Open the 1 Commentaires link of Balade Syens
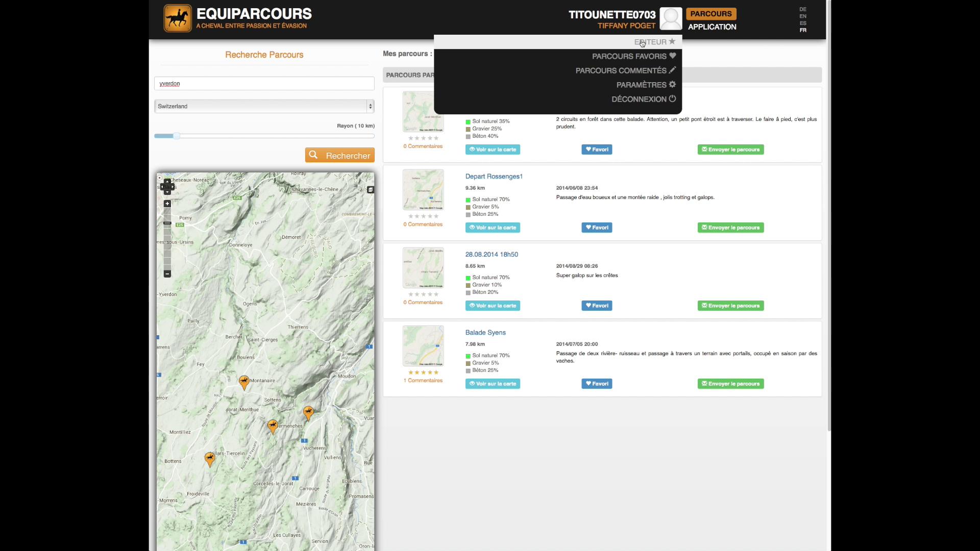Image resolution: width=980 pixels, height=551 pixels. click(x=423, y=381)
